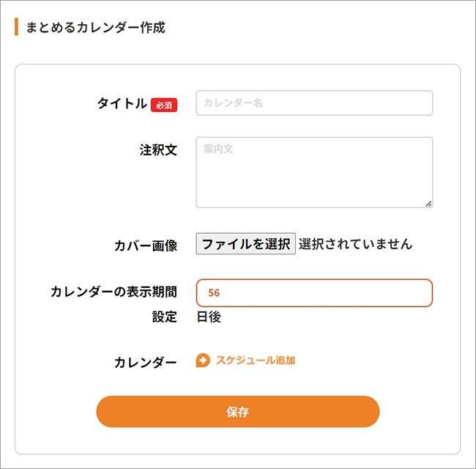Click the タイトル field label
This screenshot has height=469, width=476.
tap(122, 104)
